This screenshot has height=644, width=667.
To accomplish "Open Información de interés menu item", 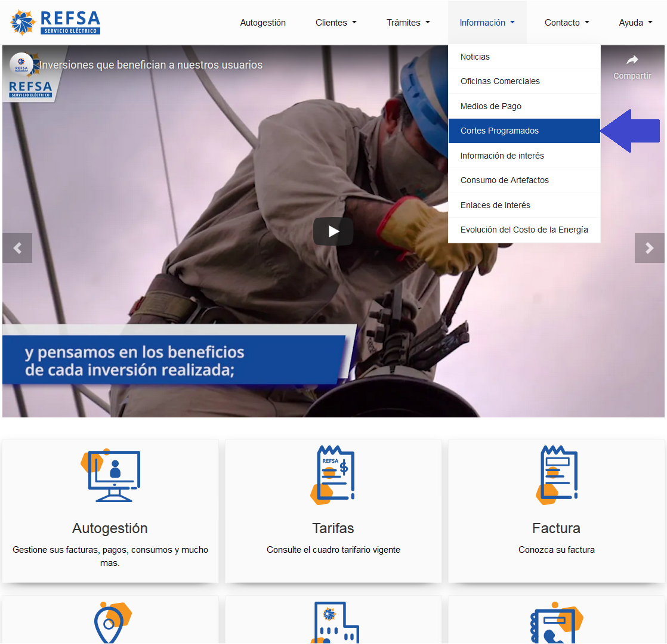I will (524, 156).
